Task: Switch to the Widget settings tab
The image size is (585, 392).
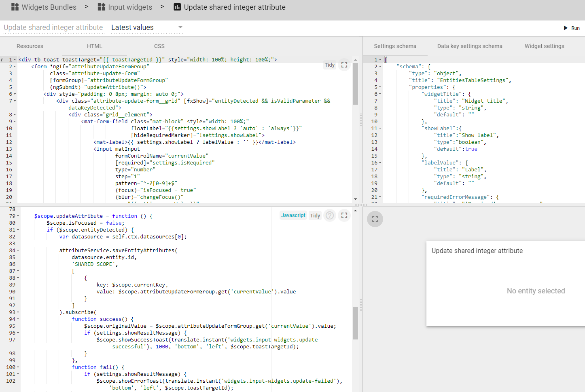Action: tap(544, 46)
